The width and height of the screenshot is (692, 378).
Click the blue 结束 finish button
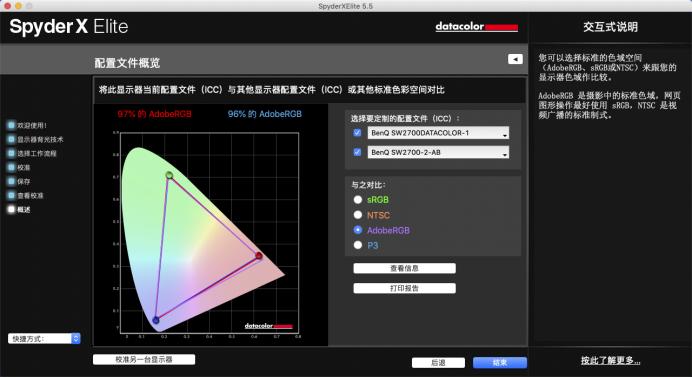tap(500, 363)
